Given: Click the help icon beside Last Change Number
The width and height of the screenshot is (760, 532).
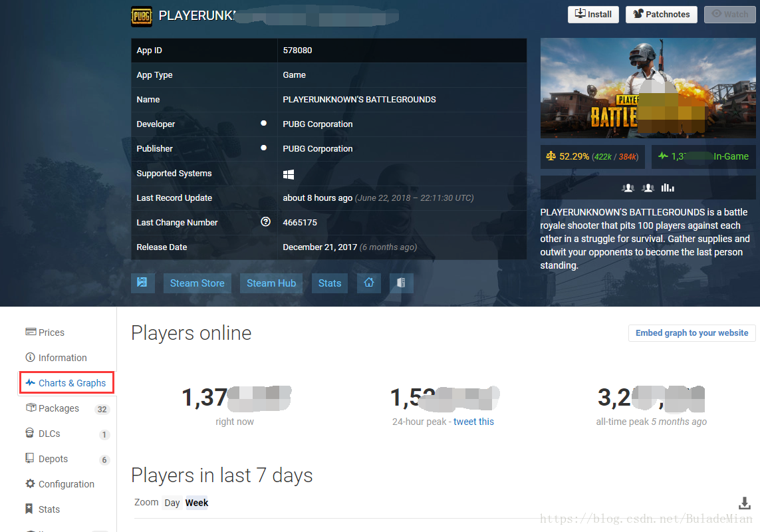Looking at the screenshot, I should (265, 221).
